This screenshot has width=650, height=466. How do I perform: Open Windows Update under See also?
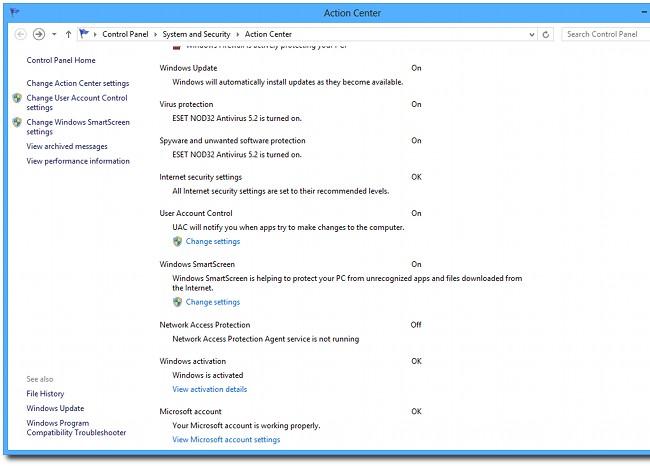55,408
